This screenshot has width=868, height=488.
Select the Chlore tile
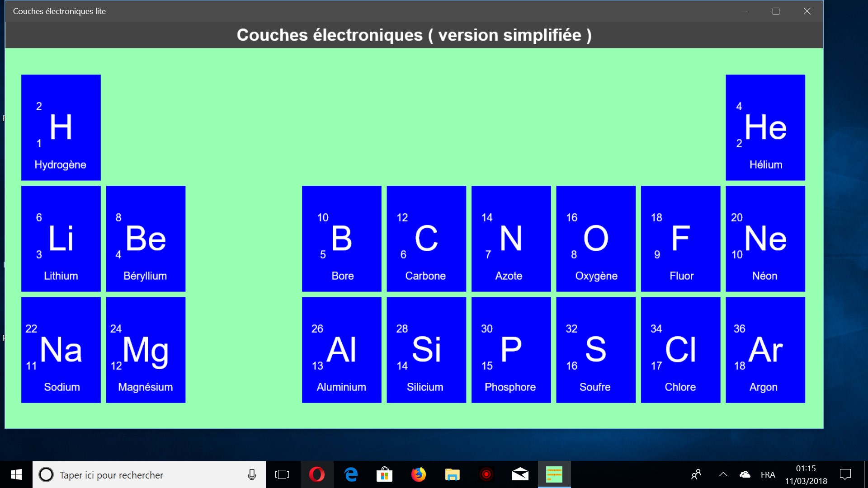(x=680, y=350)
